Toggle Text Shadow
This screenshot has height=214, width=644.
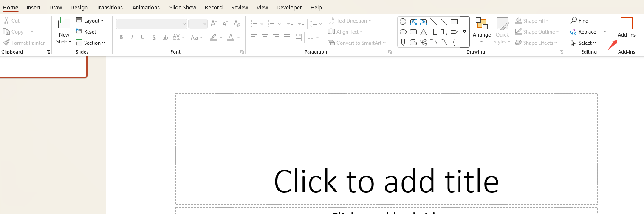(154, 37)
